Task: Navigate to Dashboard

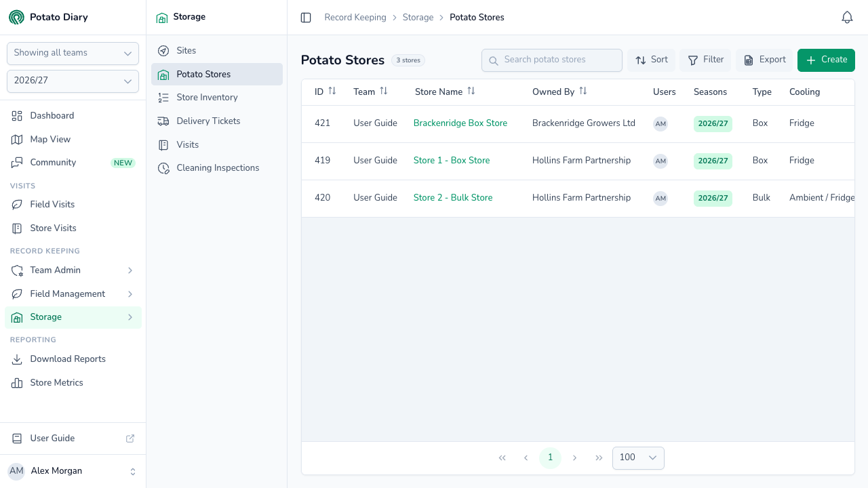Action: pos(73,116)
